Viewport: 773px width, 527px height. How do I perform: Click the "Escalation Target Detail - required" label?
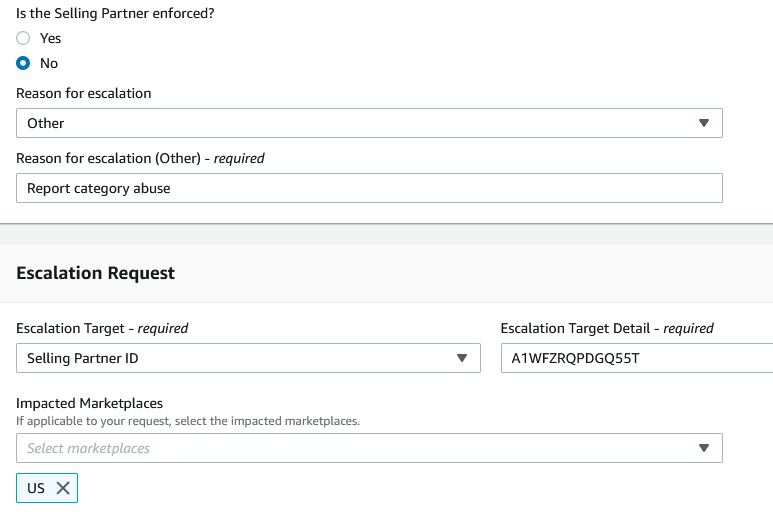point(607,328)
